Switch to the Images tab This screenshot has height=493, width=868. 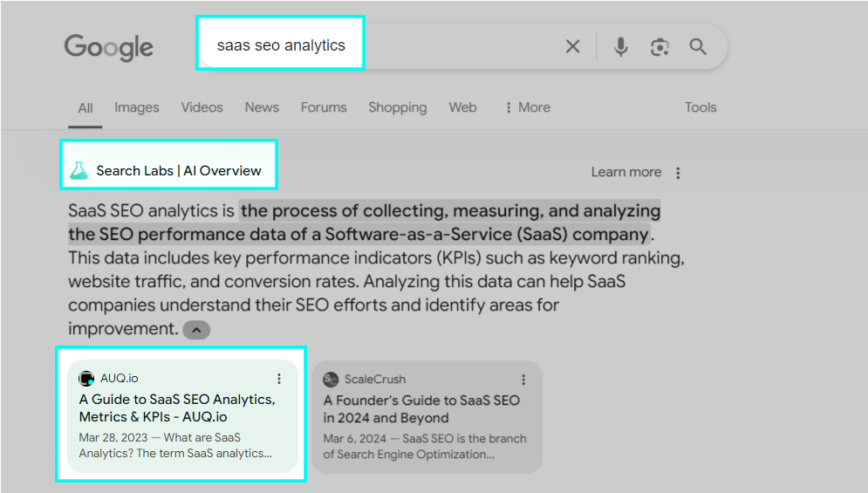click(137, 107)
